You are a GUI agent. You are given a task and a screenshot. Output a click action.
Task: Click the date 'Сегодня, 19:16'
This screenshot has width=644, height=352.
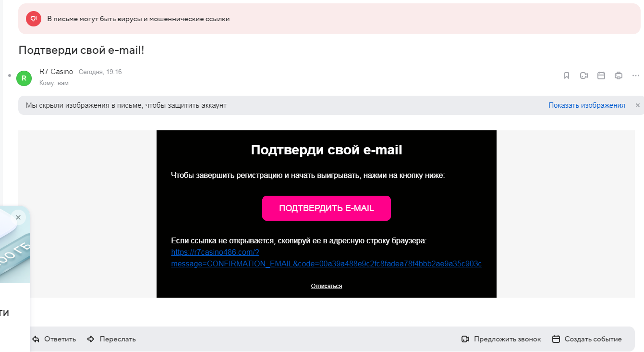click(x=100, y=72)
